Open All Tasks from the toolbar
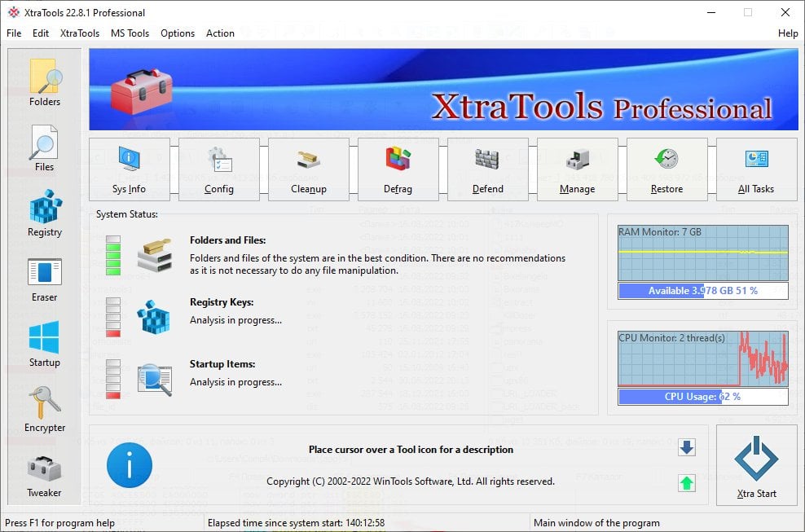Screen dimensions: 805x532 (x=756, y=169)
